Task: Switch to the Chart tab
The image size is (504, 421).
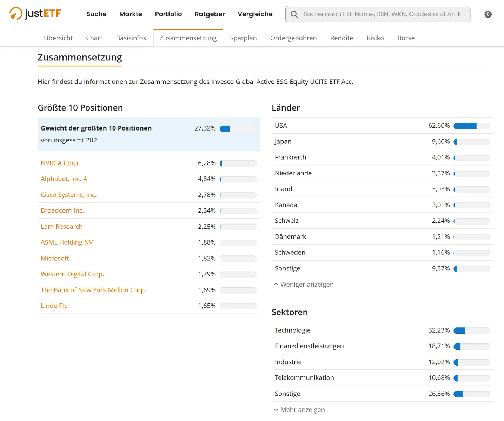Action: (x=94, y=38)
